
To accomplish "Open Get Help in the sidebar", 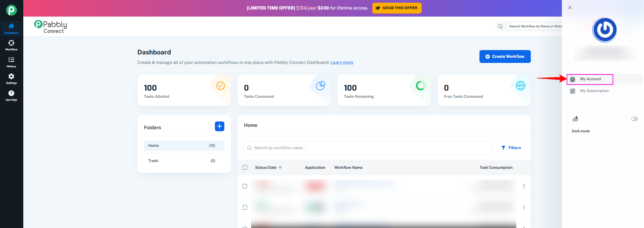I will point(11,96).
